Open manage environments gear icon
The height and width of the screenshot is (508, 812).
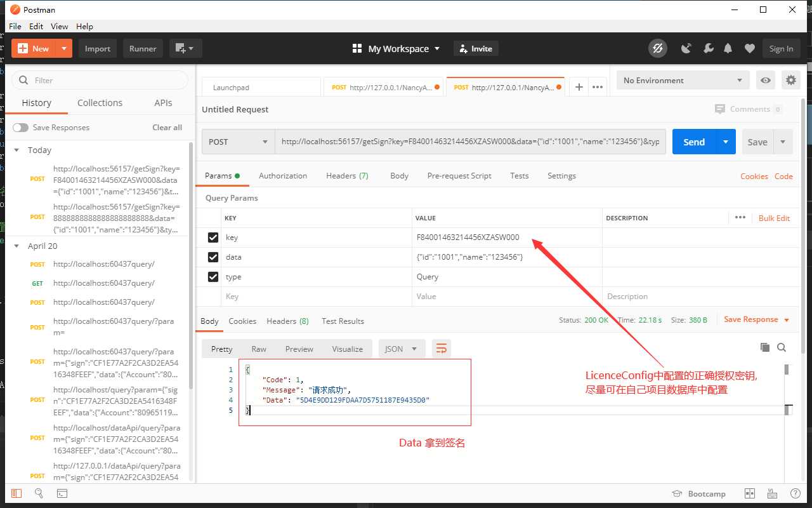click(x=790, y=80)
